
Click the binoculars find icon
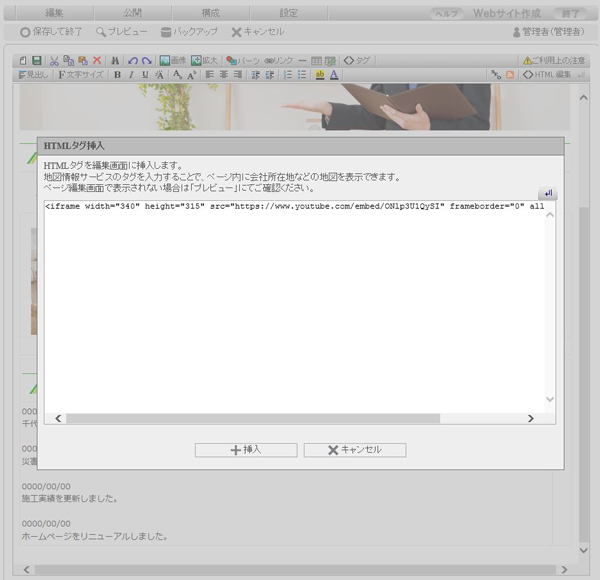pyautogui.click(x=115, y=60)
